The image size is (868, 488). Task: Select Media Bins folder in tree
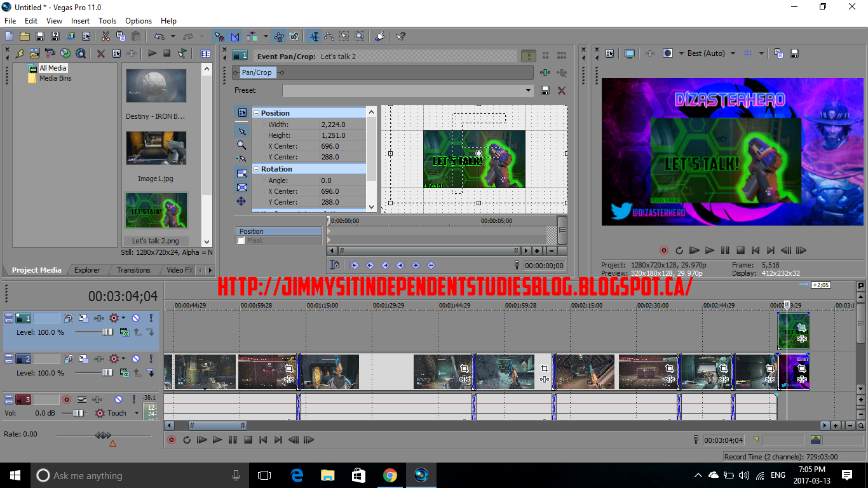55,78
